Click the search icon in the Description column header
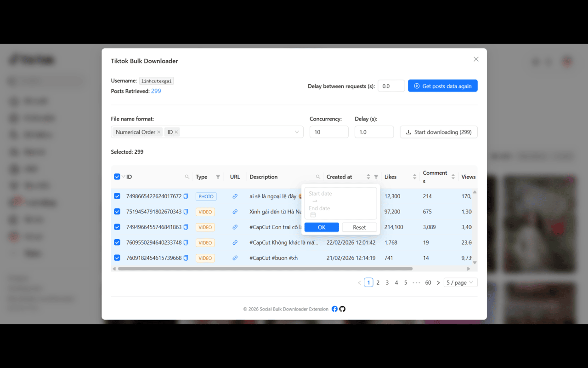This screenshot has height=368, width=588. [317, 177]
